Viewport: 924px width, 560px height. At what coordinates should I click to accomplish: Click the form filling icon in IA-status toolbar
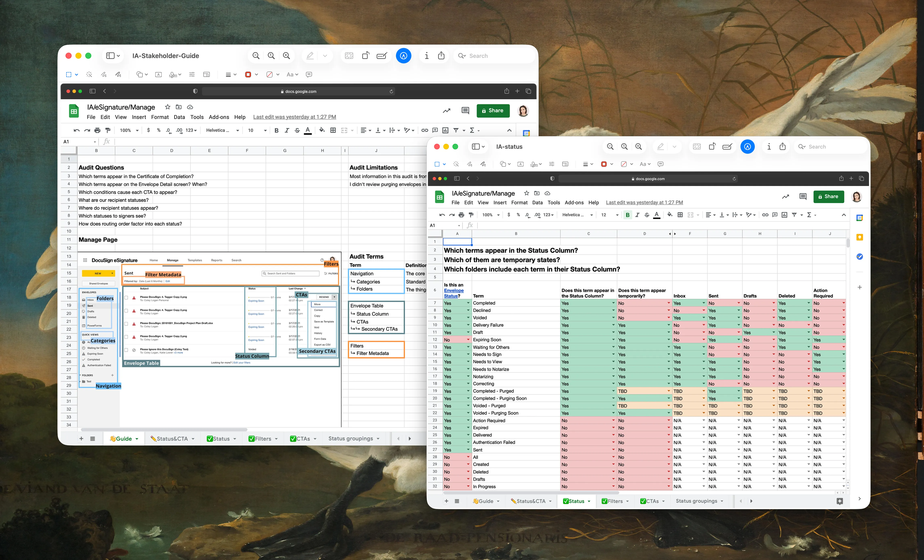727,147
